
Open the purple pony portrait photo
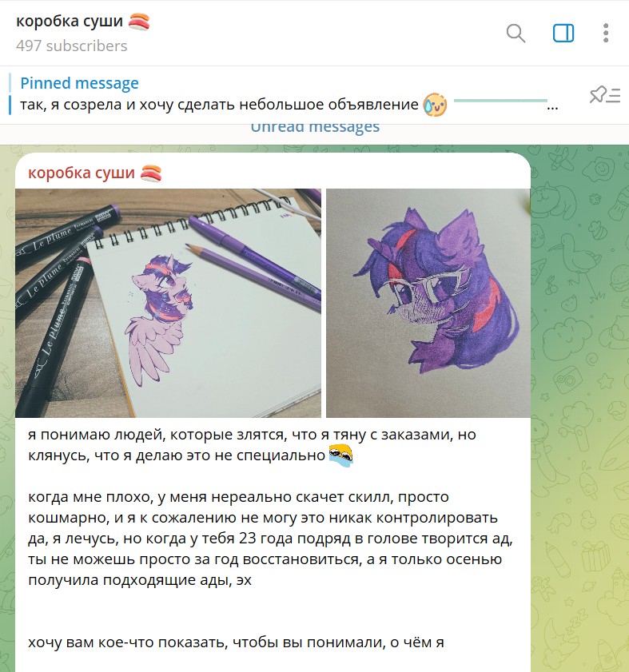[x=428, y=303]
